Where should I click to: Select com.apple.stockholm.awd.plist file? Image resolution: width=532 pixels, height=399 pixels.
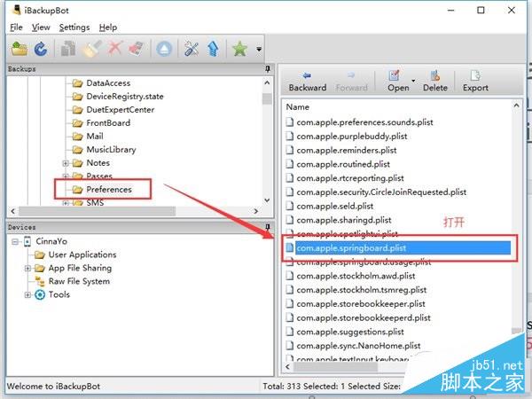pos(356,276)
